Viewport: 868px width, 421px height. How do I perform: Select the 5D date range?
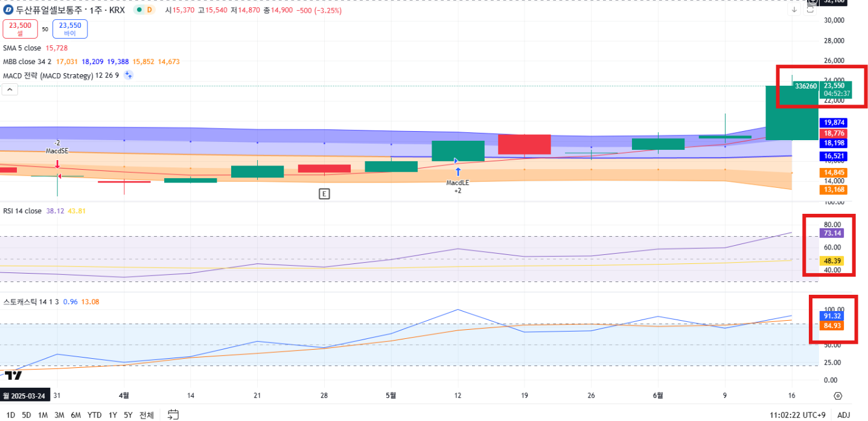tap(27, 415)
